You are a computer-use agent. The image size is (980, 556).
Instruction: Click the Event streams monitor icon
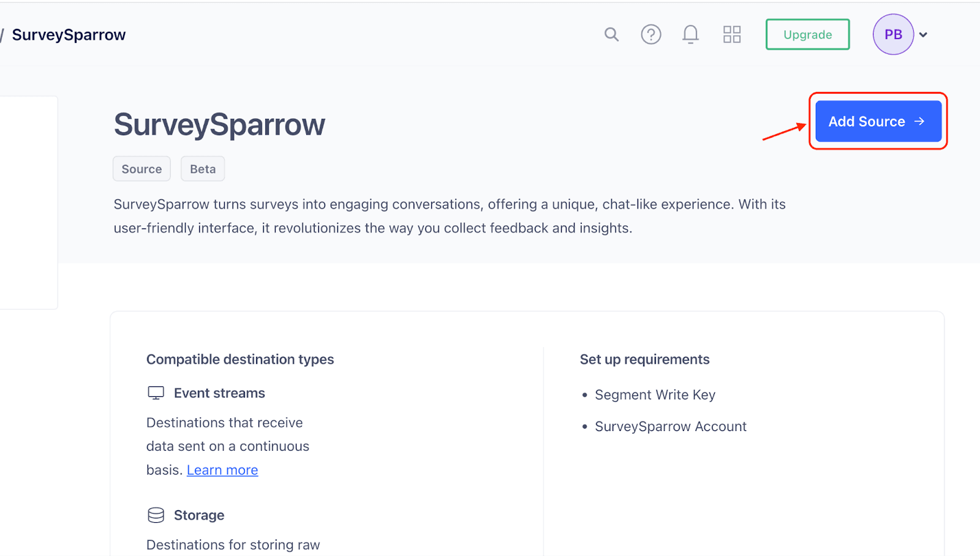[x=156, y=393]
